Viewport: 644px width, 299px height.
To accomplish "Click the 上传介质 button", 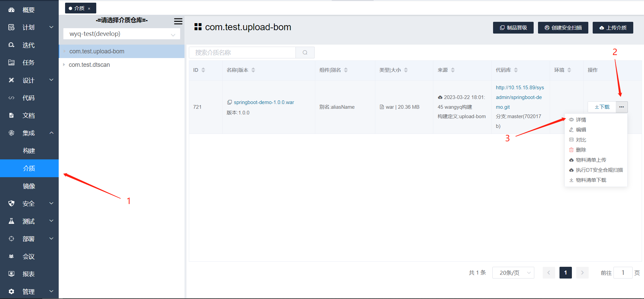I will (x=613, y=28).
